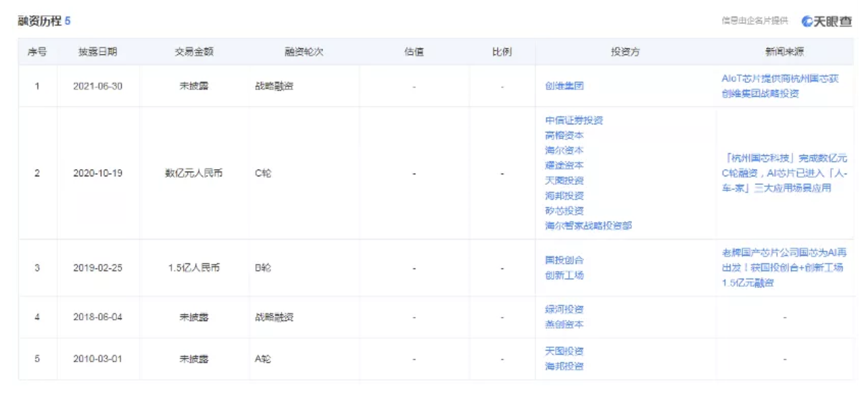Screen dimensions: 868x396
Task: Click 战略融资 in the 2018-06-04 row
Action: [274, 317]
